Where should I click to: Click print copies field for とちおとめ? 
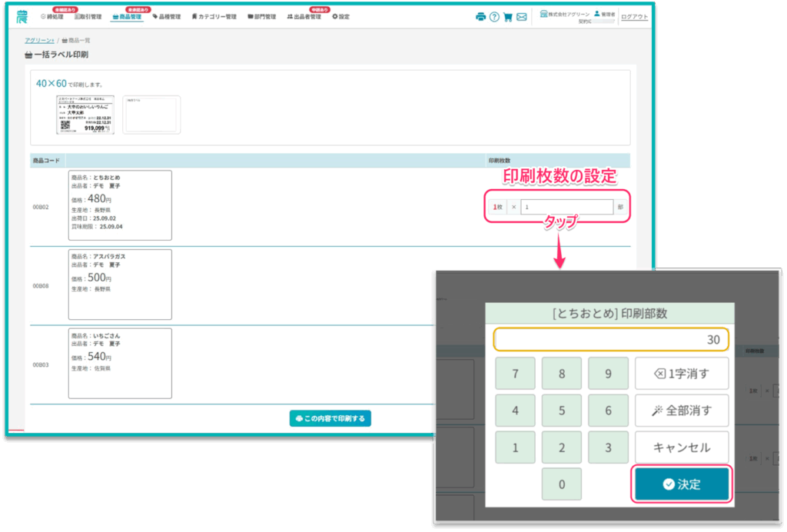point(566,207)
